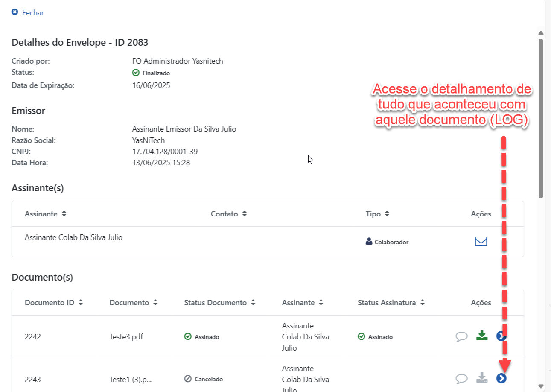Screen dimensions: 551x392
Task: Sort signers table by Contato column
Action: pos(229,214)
